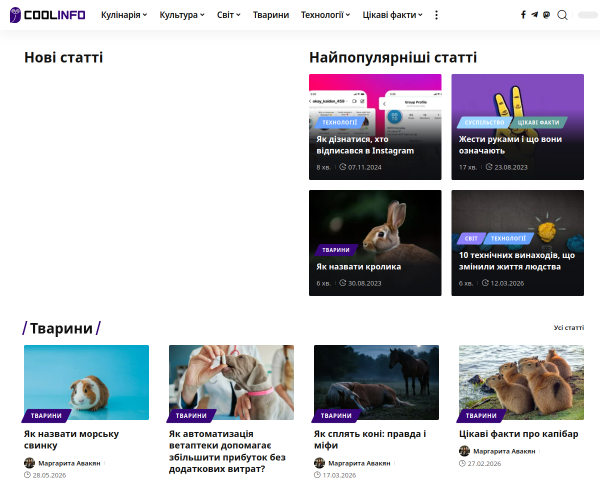
Task: Open article Як назвати кролика
Action: (359, 267)
